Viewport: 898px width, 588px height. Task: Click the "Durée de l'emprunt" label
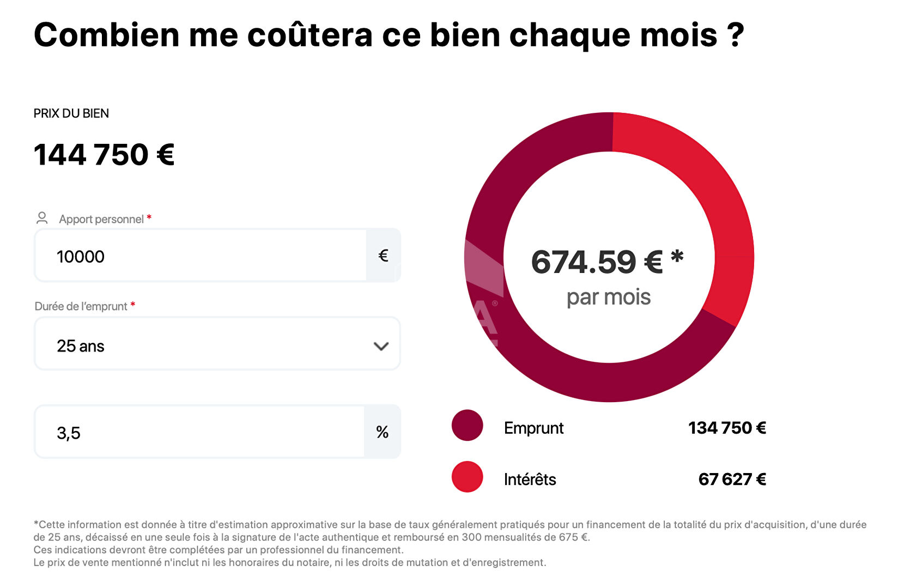(x=81, y=306)
